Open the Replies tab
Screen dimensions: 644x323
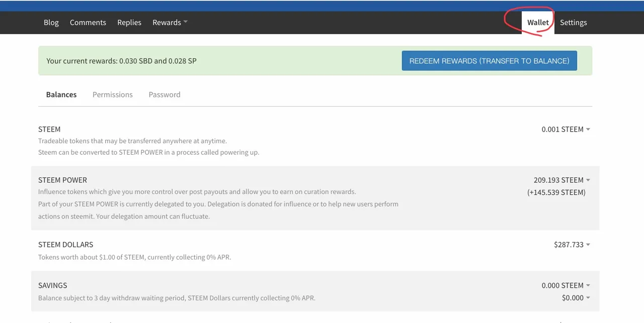[129, 22]
